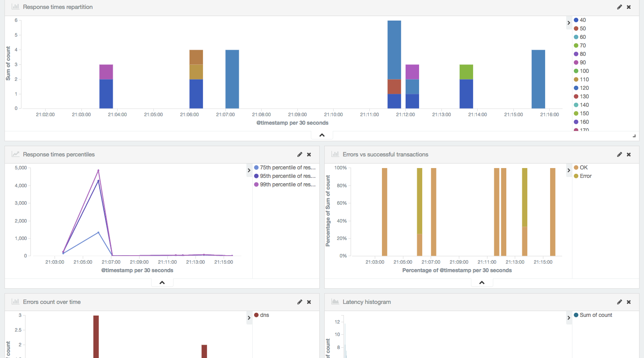Remove Errors vs successful transactions panel

click(x=629, y=155)
